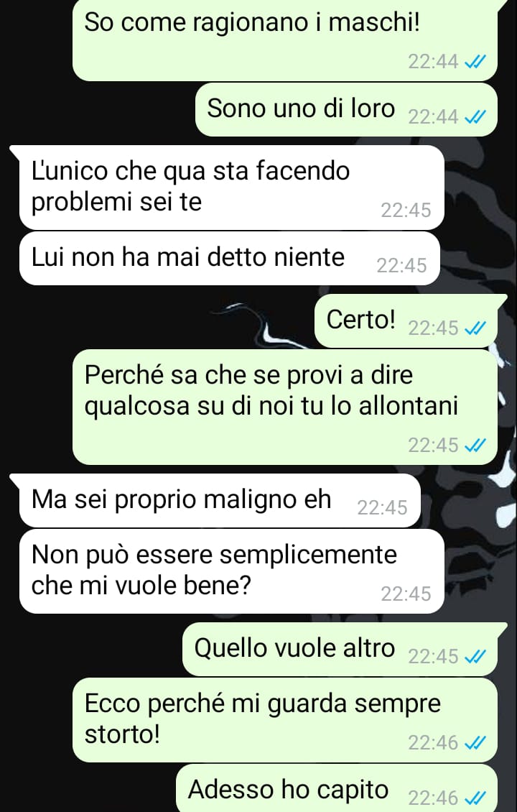Viewport: 517px width, 812px height.
Task: Tap read checkmarks on 'Quello vuole altro'
Action: click(x=475, y=657)
